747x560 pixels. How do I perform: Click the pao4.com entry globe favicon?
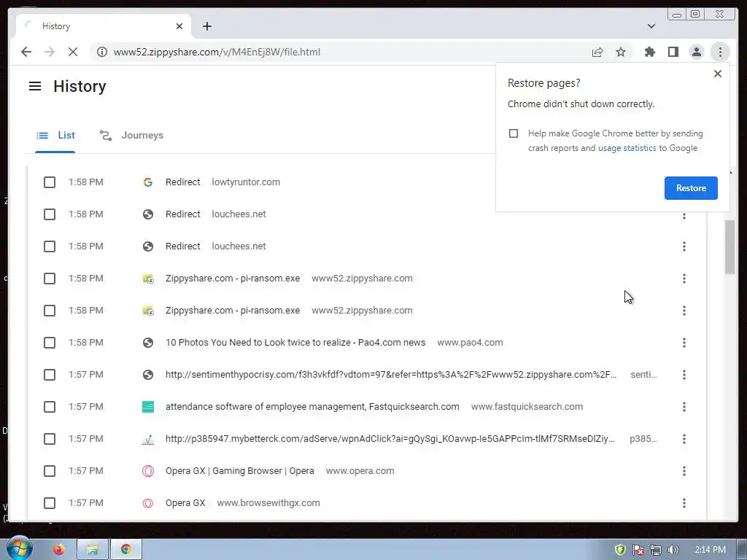(x=148, y=343)
